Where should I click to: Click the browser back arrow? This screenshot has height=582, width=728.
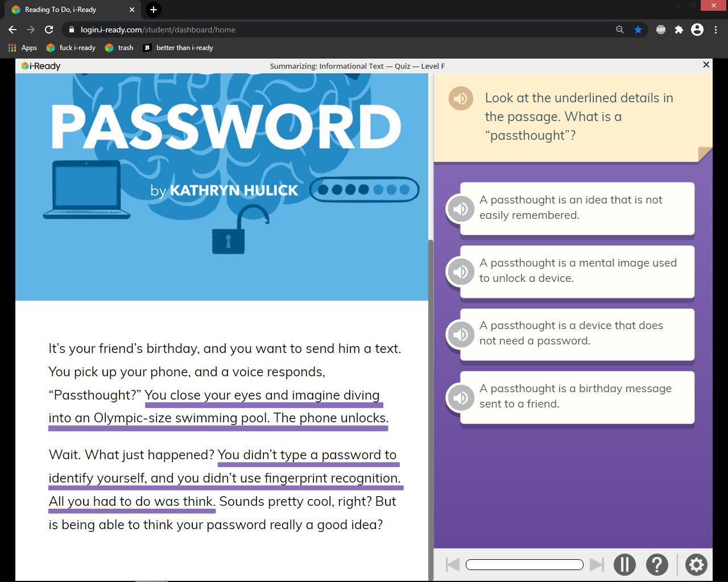click(13, 30)
